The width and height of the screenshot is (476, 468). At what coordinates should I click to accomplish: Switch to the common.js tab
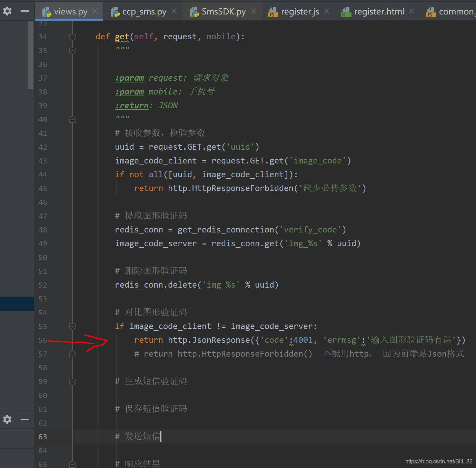pos(450,11)
